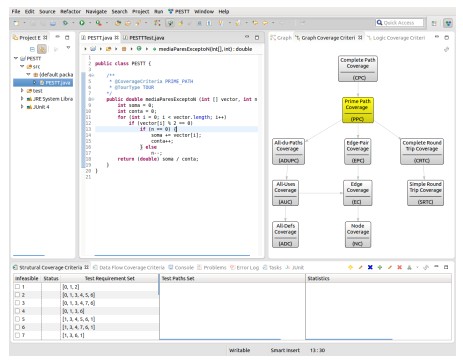Expand the JRE System Library node
Screen dimensions: 463x362
point(22,98)
